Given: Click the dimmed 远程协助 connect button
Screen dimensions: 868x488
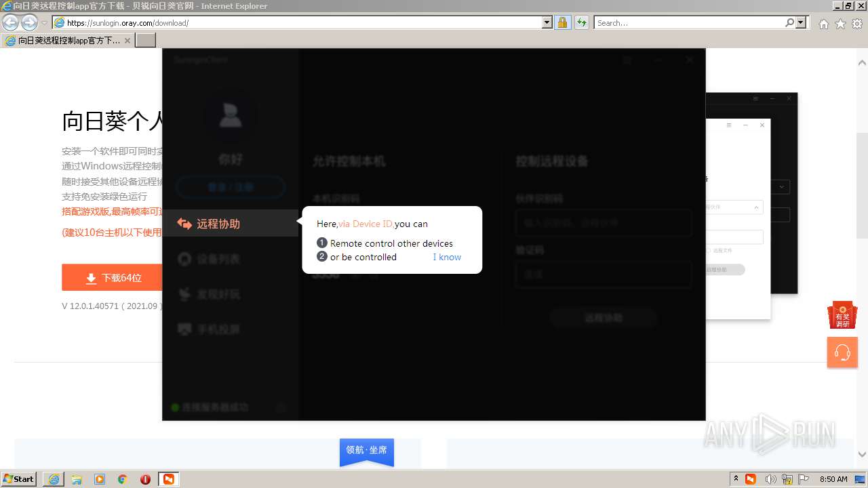Looking at the screenshot, I should click(604, 318).
